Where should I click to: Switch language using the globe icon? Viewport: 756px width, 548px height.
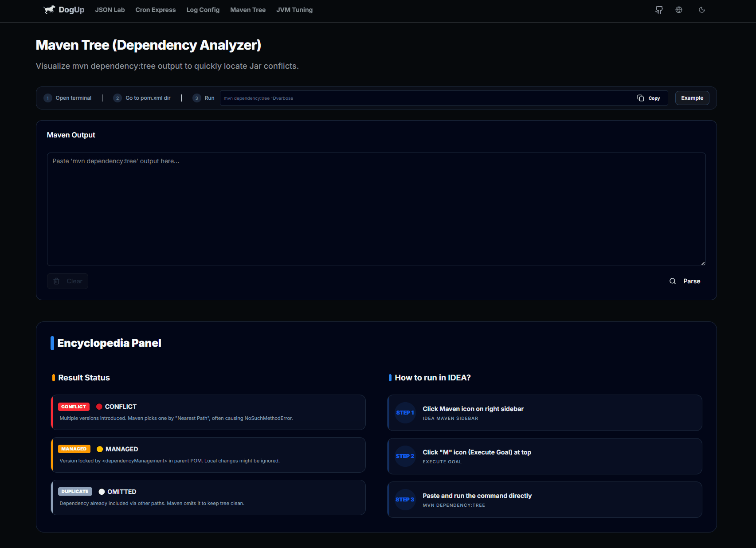point(679,10)
